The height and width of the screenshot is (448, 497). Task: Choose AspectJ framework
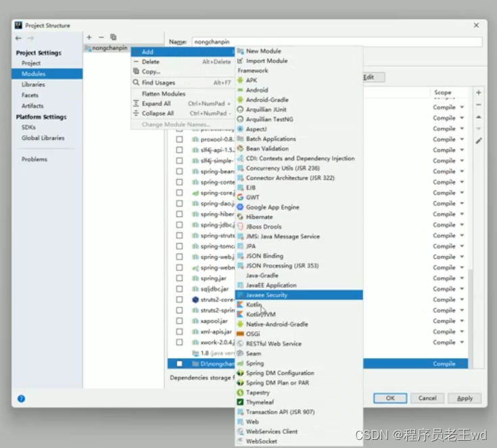pos(299,129)
